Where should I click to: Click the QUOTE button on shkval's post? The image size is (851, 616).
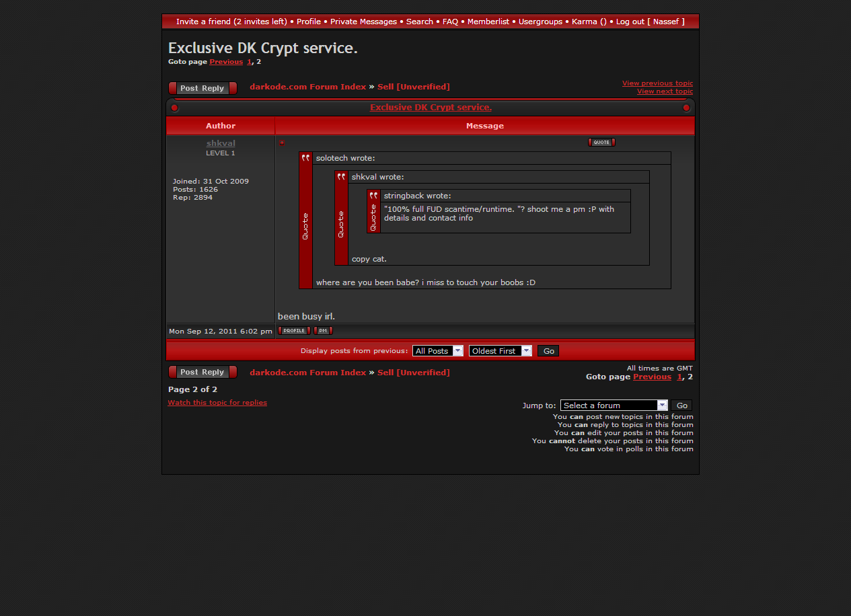coord(601,143)
